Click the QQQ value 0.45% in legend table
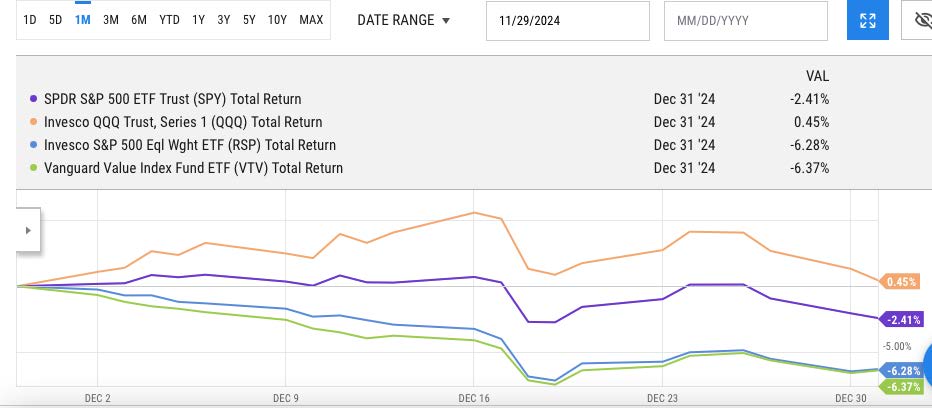The height and width of the screenshot is (408, 932). [813, 123]
